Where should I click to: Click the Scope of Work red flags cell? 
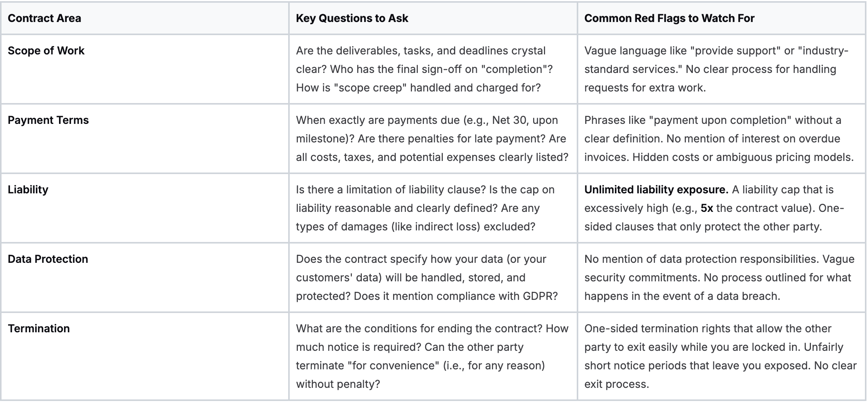[716, 69]
